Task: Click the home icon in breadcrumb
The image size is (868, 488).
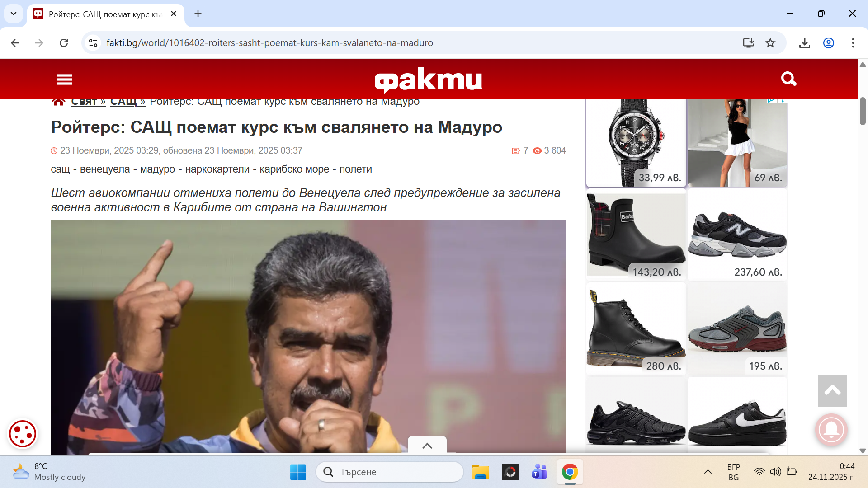Action: [58, 102]
